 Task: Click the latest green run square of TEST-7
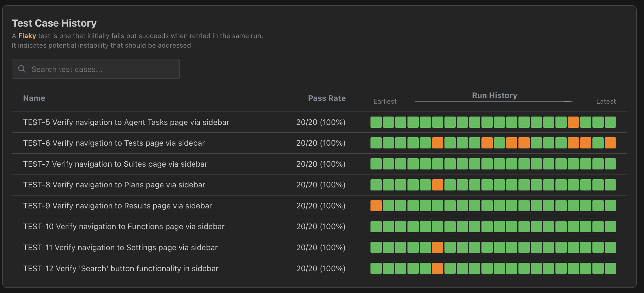(x=610, y=164)
